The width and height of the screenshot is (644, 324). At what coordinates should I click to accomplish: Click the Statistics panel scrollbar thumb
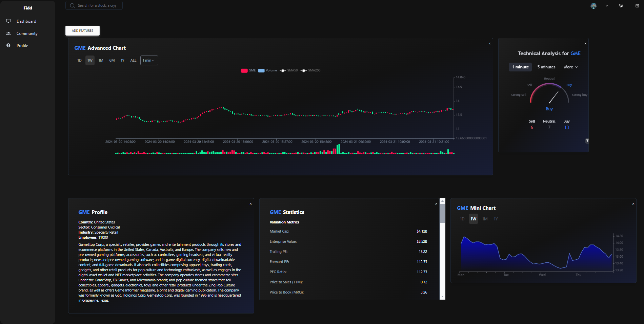pyautogui.click(x=442, y=213)
